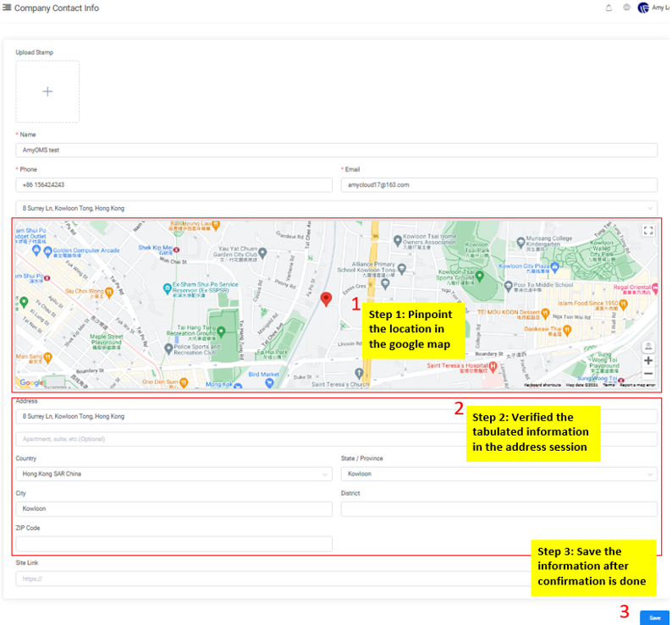Click the Kowloon Tsai Home Owners Association marker
Viewport: 672px width, 625px height.
(397, 240)
